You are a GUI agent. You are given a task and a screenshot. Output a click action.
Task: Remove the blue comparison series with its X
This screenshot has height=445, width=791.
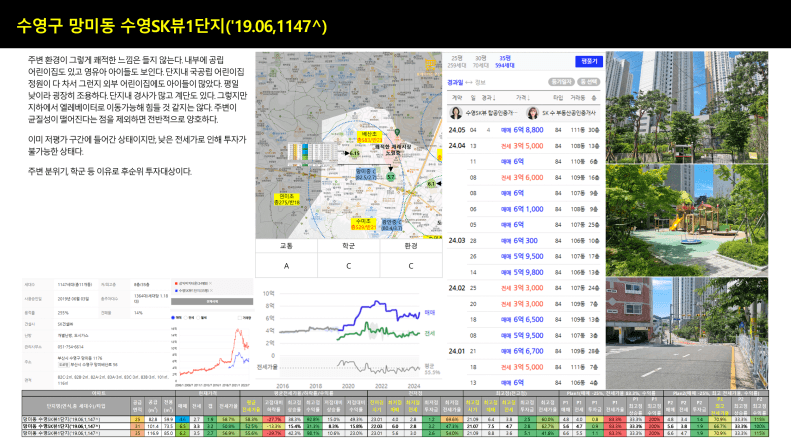point(210,291)
